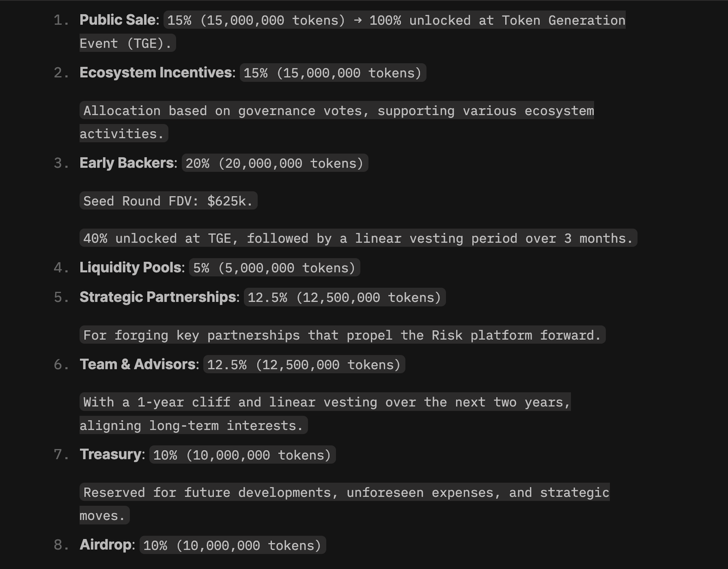Click the Risk platform partnerships description

click(x=342, y=335)
